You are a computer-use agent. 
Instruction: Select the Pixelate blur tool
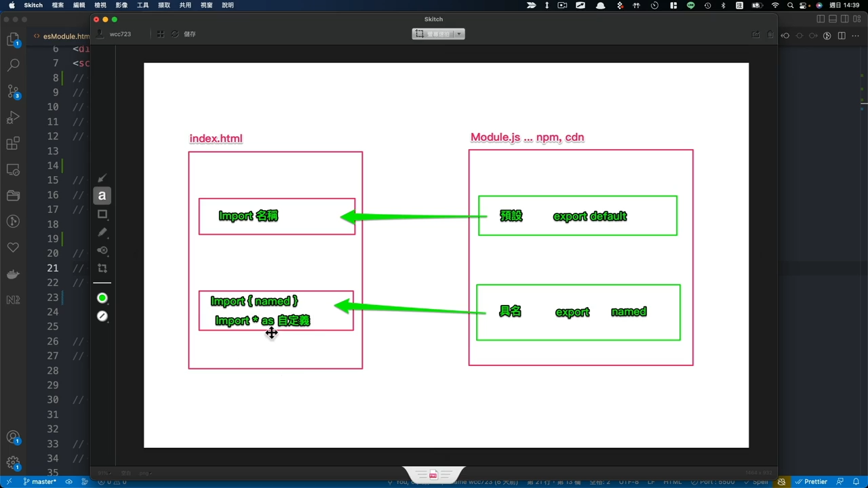click(x=102, y=250)
